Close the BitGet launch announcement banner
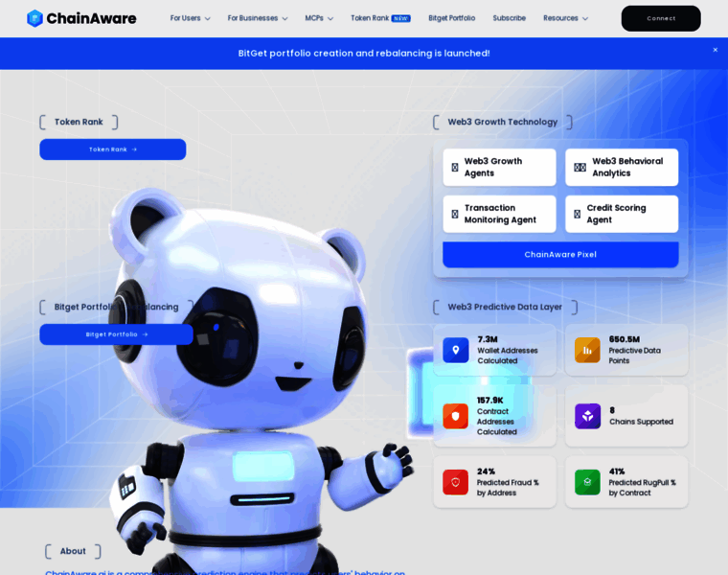728x575 pixels. pos(715,50)
